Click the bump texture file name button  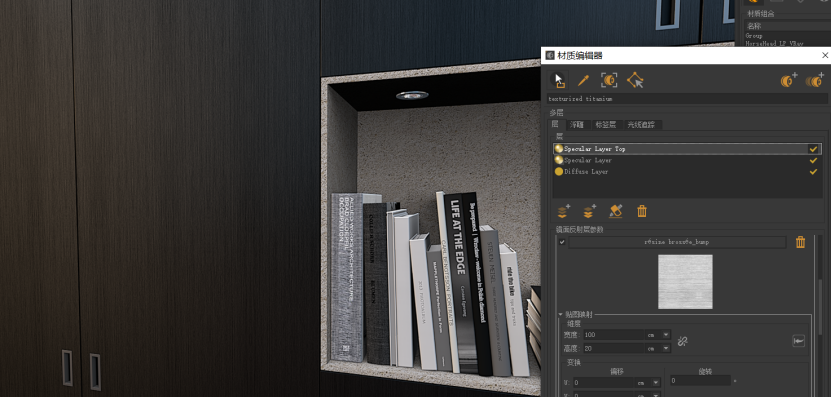click(x=677, y=242)
